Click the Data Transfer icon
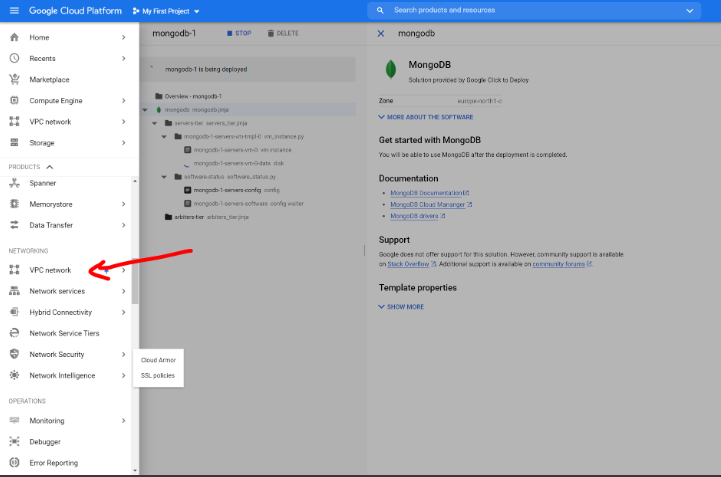This screenshot has height=477, width=721. [x=14, y=225]
